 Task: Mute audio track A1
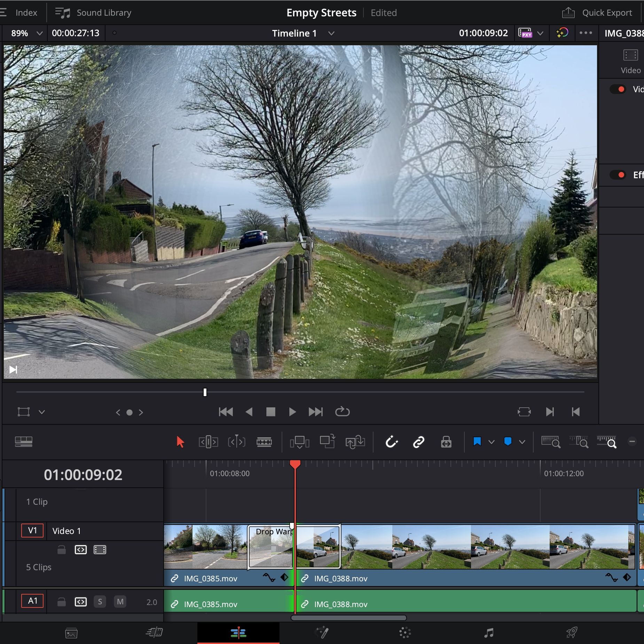tap(120, 602)
